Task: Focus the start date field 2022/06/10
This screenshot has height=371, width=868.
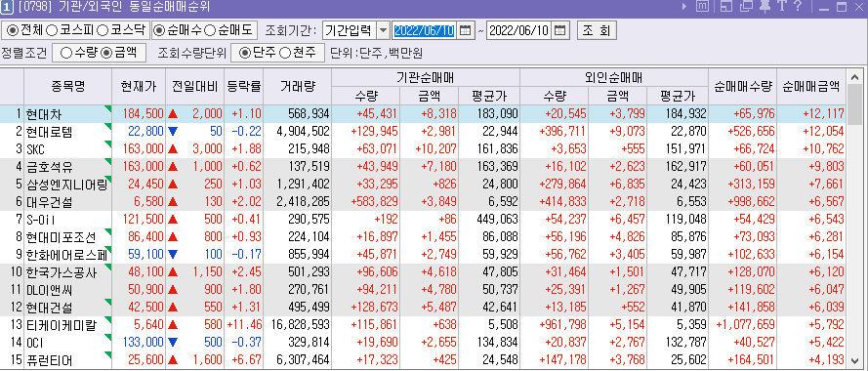Action: pyautogui.click(x=424, y=30)
